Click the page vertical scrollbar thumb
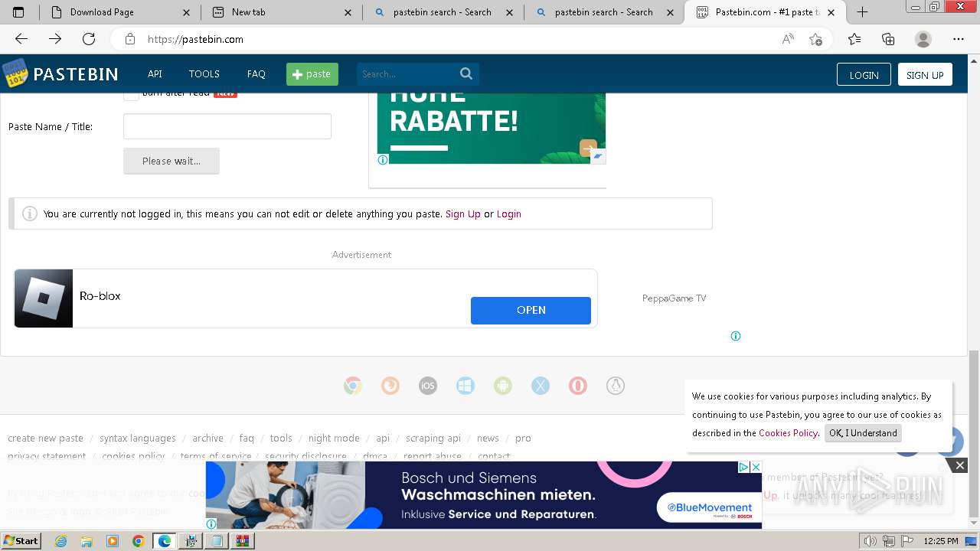 pos(974,435)
